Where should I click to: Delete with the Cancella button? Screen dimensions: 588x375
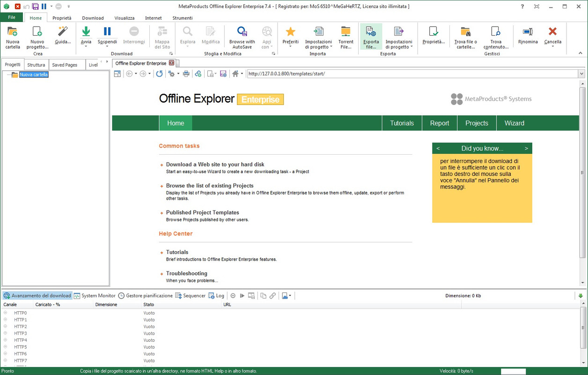coord(552,37)
